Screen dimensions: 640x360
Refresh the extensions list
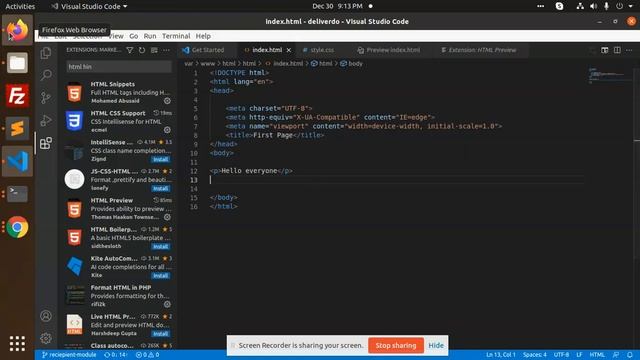142,50
